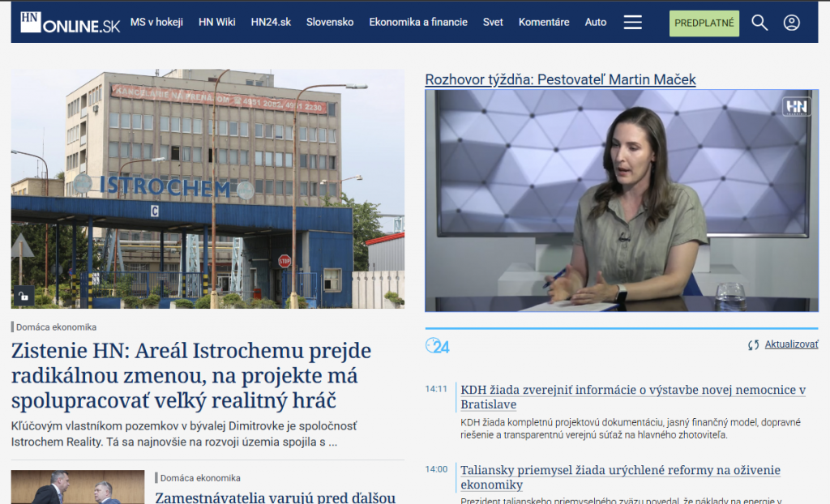Click the Istrochem building photo
Viewport: 830px width, 504px height.
(x=207, y=189)
